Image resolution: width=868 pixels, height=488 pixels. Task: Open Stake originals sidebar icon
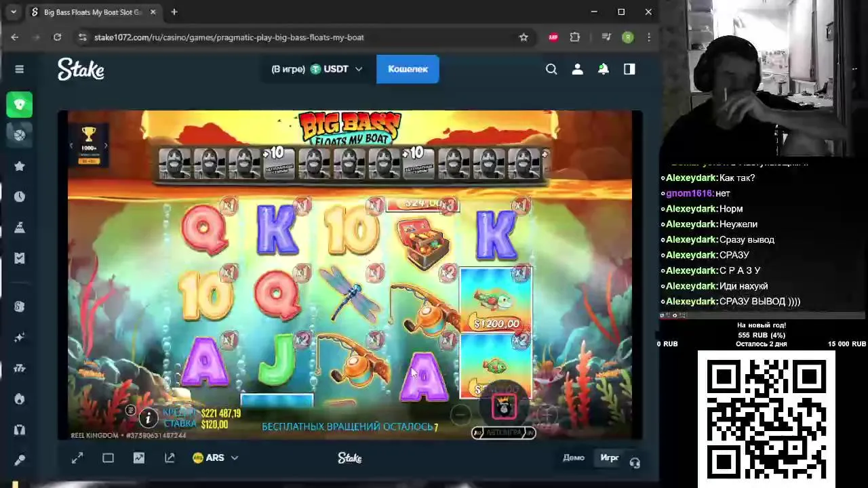(20, 306)
